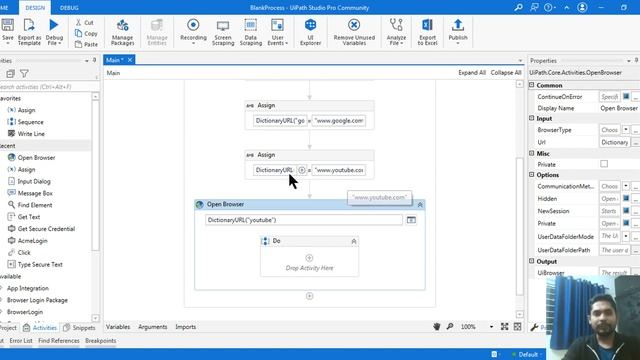Launch Screen Scraping tool
The width and height of the screenshot is (640, 360).
point(223,32)
